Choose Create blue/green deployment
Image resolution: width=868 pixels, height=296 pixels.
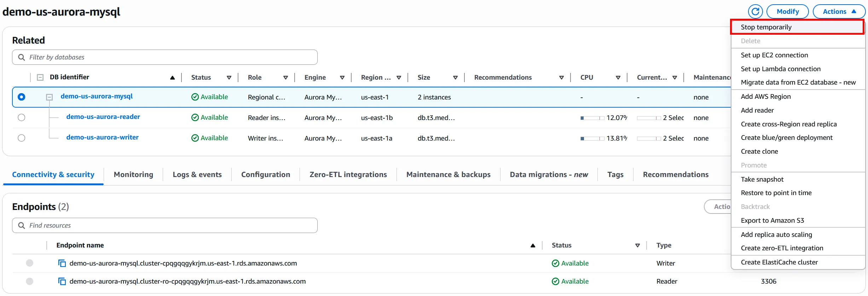(x=798, y=138)
